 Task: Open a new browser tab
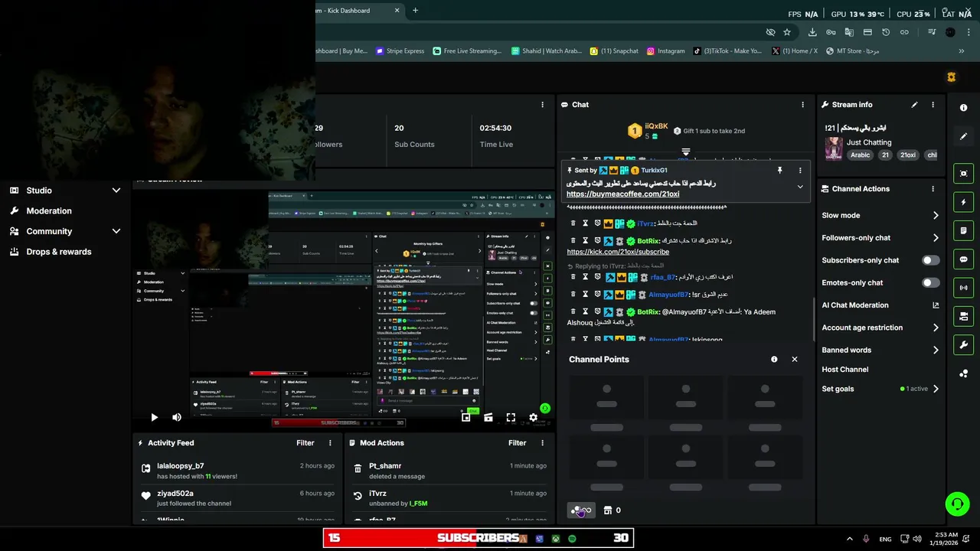[x=415, y=11]
